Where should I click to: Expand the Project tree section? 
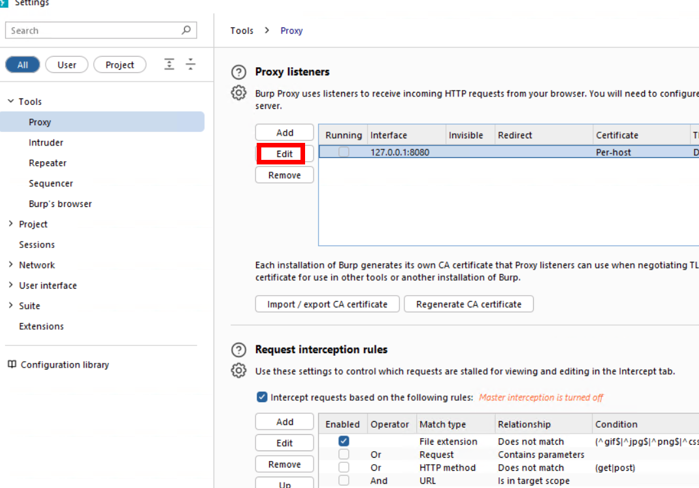11,224
